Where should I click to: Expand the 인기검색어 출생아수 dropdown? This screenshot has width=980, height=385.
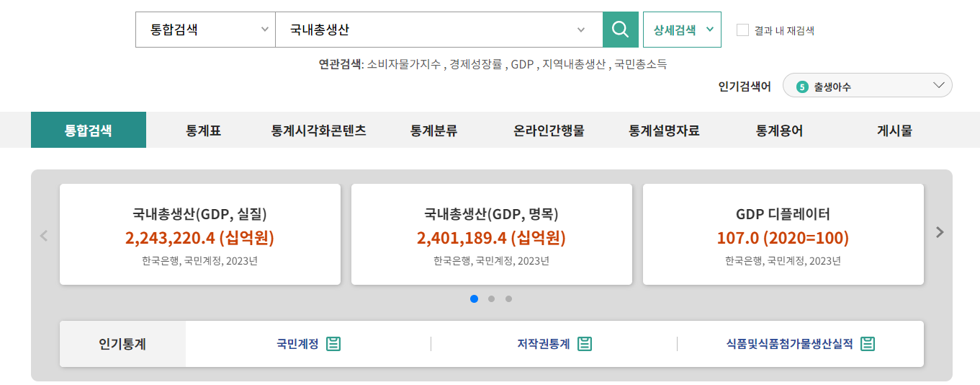point(868,86)
